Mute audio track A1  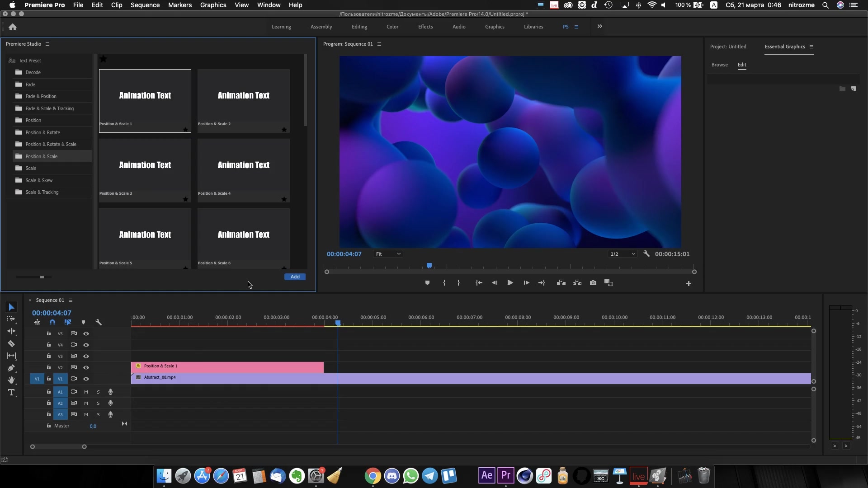pyautogui.click(x=86, y=392)
